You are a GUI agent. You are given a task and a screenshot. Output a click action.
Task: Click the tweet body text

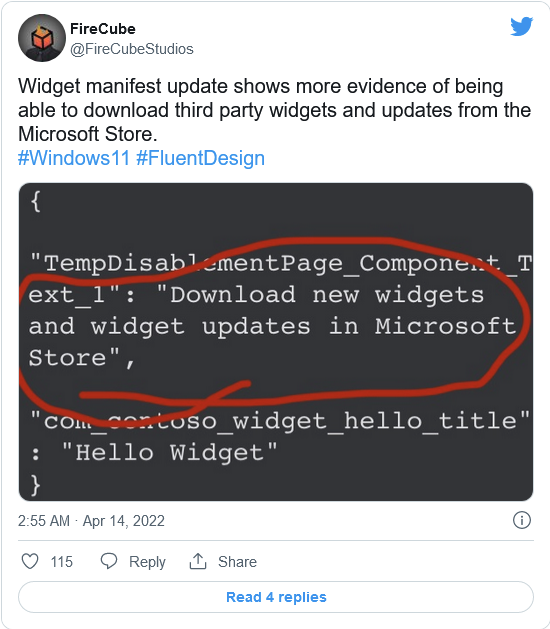(x=275, y=110)
